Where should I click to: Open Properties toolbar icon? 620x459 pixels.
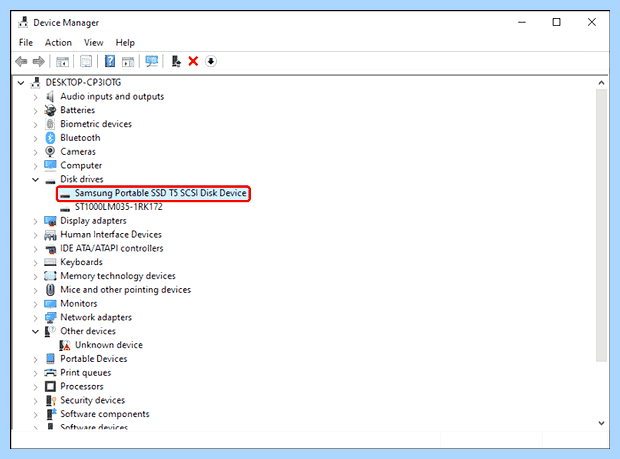click(86, 61)
